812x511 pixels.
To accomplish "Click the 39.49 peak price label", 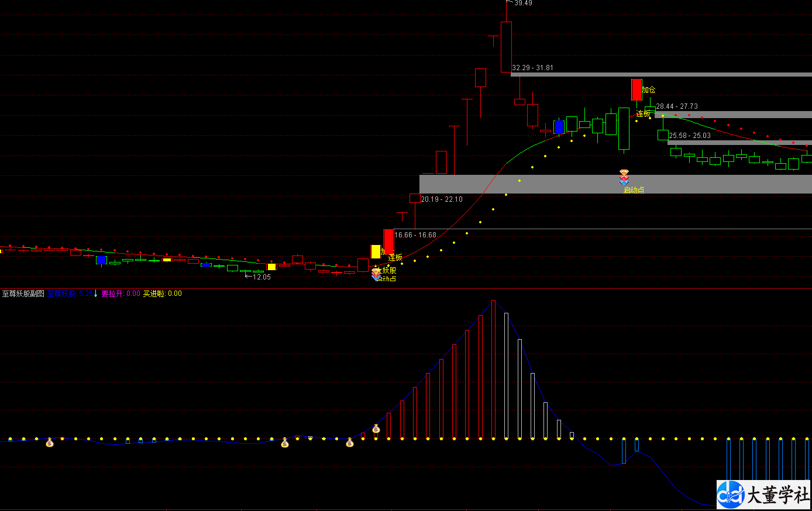I will 523,4.
